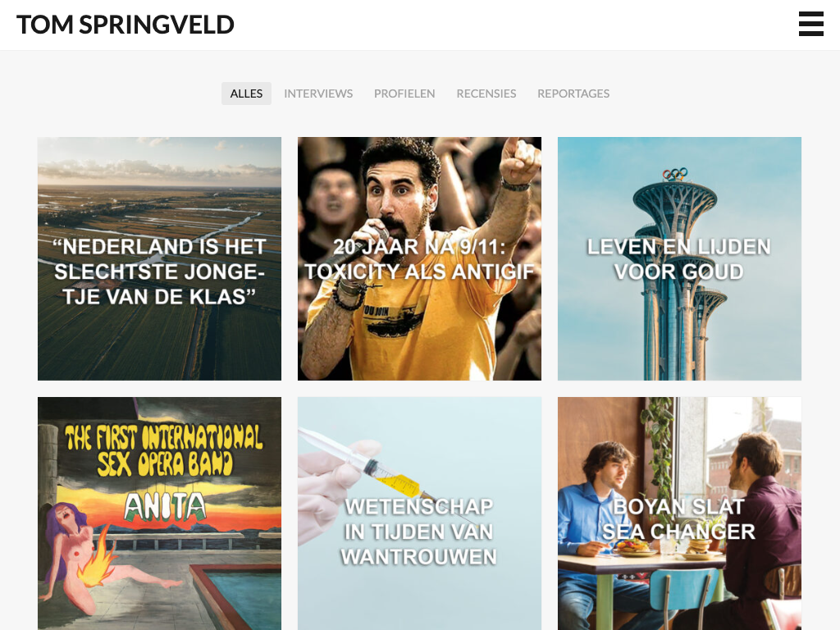Click the Boyan Slat Sea Changer headline
840x630 pixels.
pyautogui.click(x=678, y=519)
